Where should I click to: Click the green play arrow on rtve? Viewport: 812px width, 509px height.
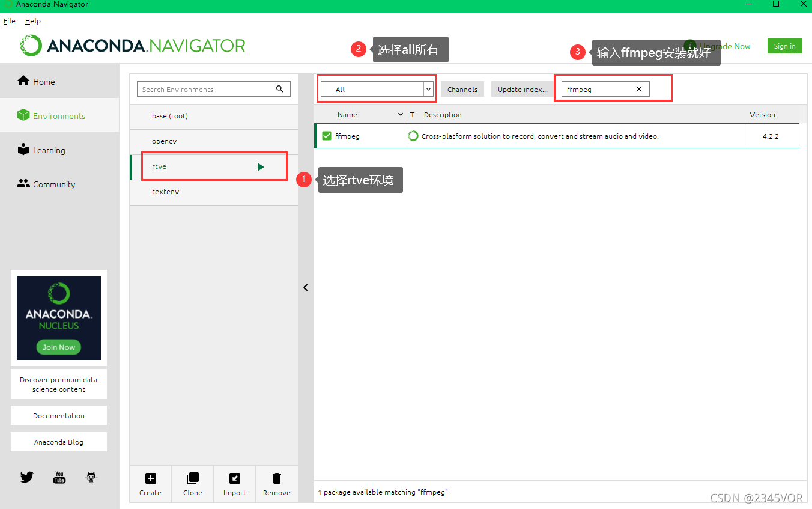261,167
